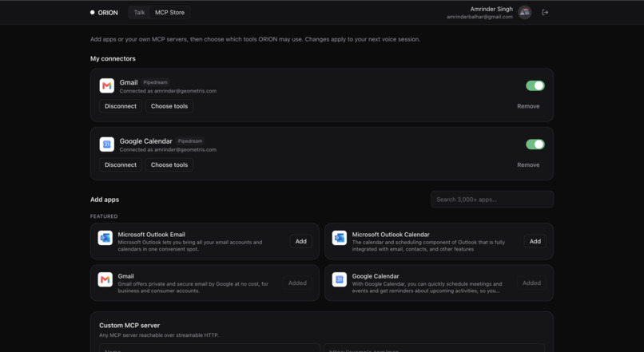This screenshot has height=352, width=644.
Task: Click the user name Amrinder Singh
Action: [491, 9]
